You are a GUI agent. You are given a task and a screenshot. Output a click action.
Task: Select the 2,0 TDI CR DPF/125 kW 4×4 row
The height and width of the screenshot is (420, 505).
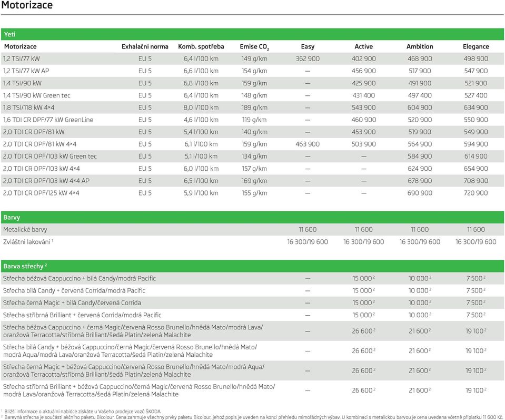(x=253, y=193)
